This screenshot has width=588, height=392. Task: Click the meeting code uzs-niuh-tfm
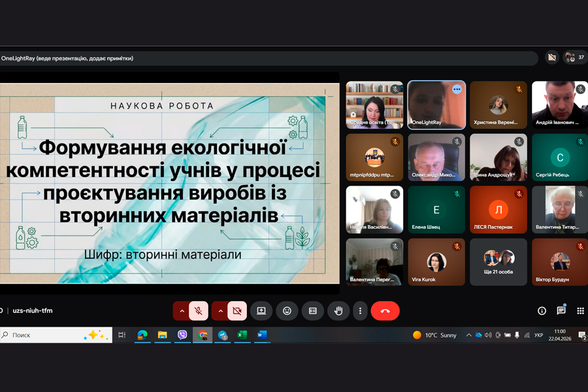tap(33, 310)
